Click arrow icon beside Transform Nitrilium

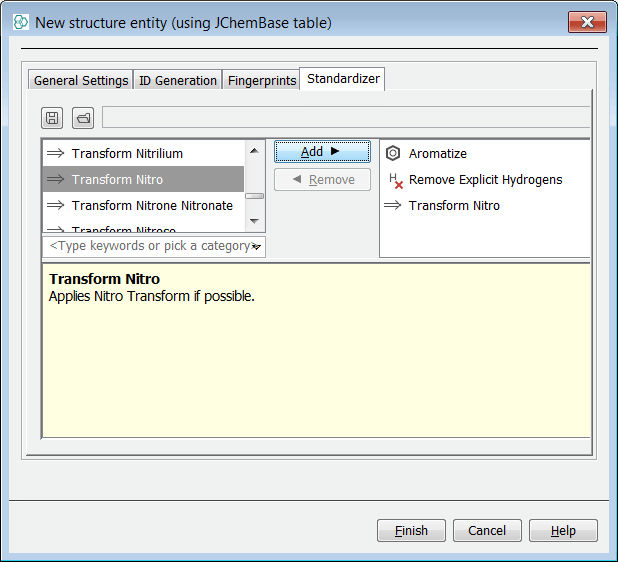click(x=55, y=154)
